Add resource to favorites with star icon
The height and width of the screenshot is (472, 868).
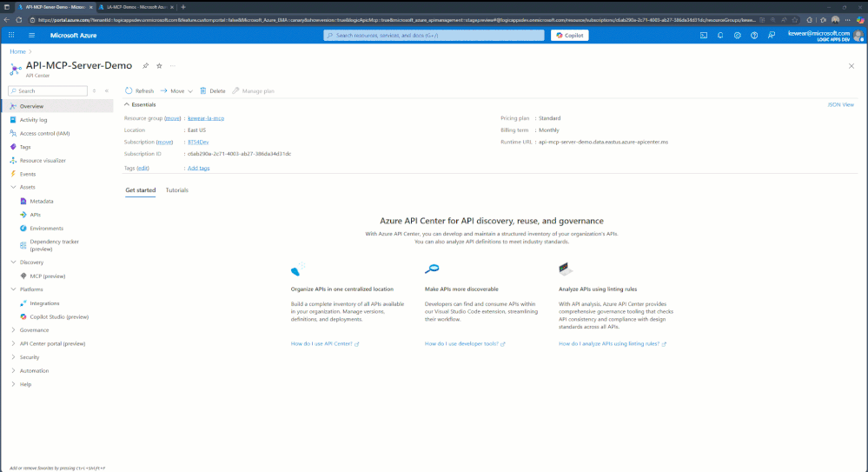point(159,65)
